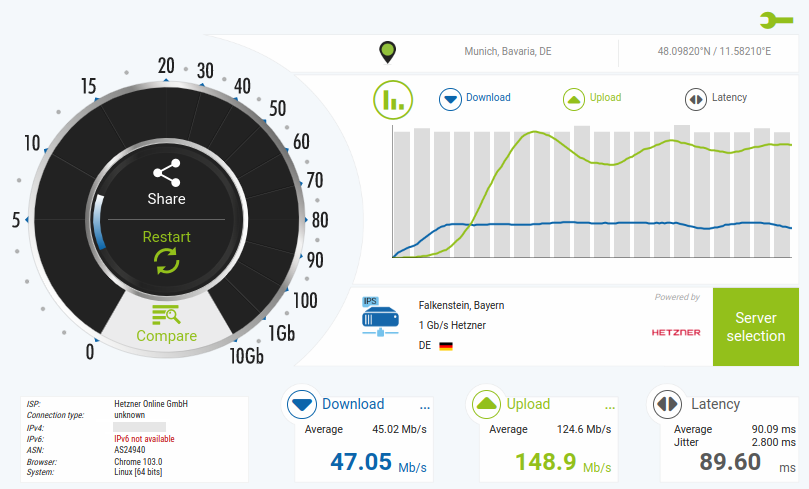Click the Munich, Bavaria, DE location text
809x489 pixels.
click(x=507, y=51)
